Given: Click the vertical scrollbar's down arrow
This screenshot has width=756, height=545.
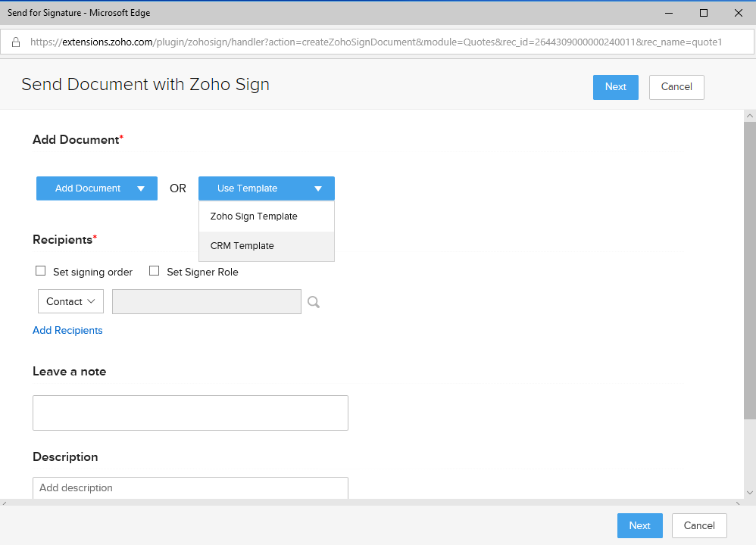Looking at the screenshot, I should pyautogui.click(x=749, y=493).
